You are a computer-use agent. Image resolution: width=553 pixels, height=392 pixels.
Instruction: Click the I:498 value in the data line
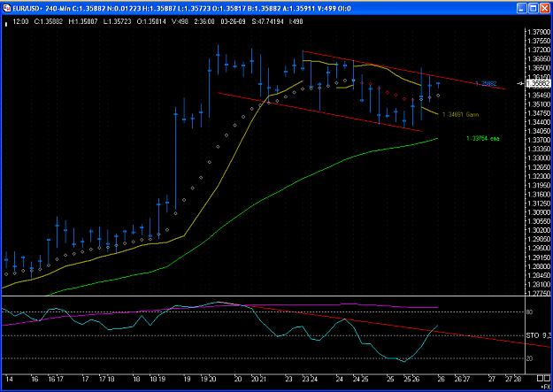click(x=296, y=21)
